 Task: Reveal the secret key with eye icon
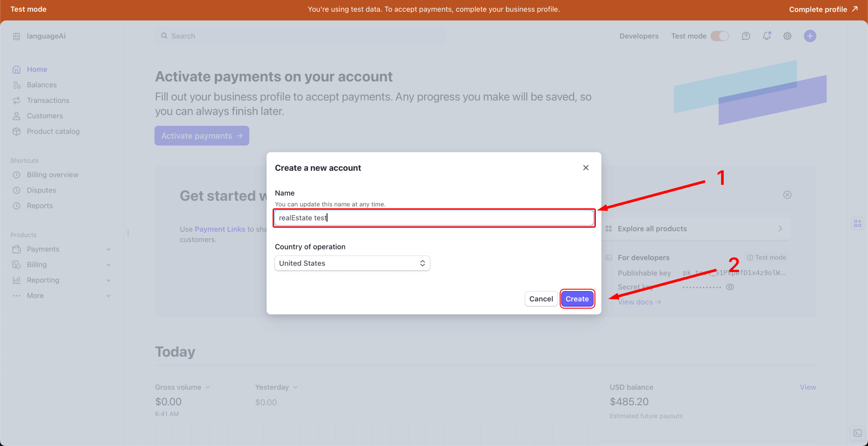(x=730, y=287)
